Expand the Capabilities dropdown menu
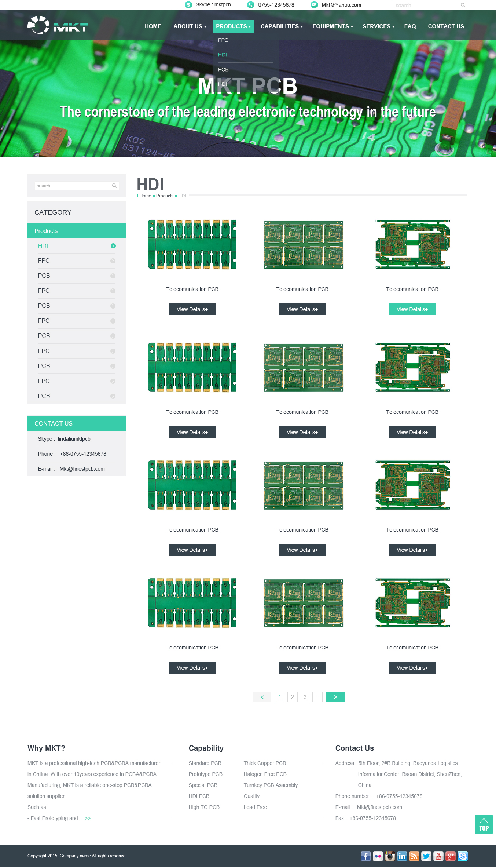496x868 pixels. click(x=282, y=26)
